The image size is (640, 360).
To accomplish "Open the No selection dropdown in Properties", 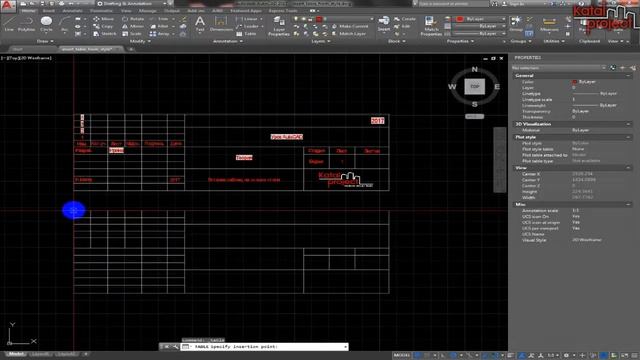I will click(559, 68).
